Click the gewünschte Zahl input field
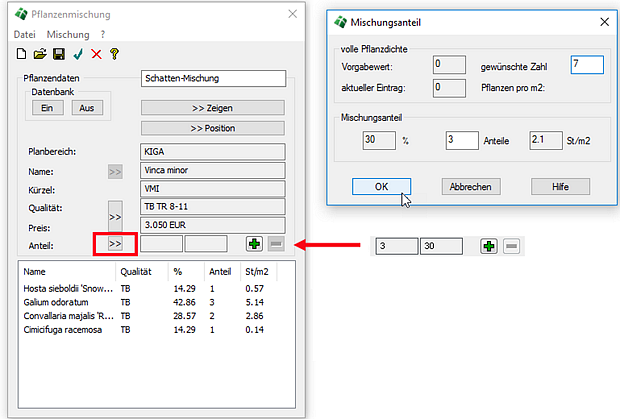The height and width of the screenshot is (419, 620). coord(587,65)
